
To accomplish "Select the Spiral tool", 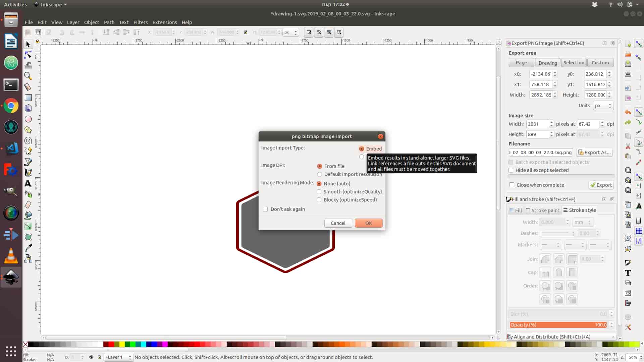I will click(x=28, y=140).
